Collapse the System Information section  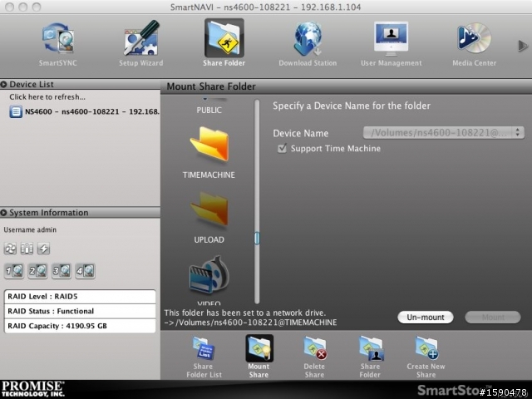point(3,213)
